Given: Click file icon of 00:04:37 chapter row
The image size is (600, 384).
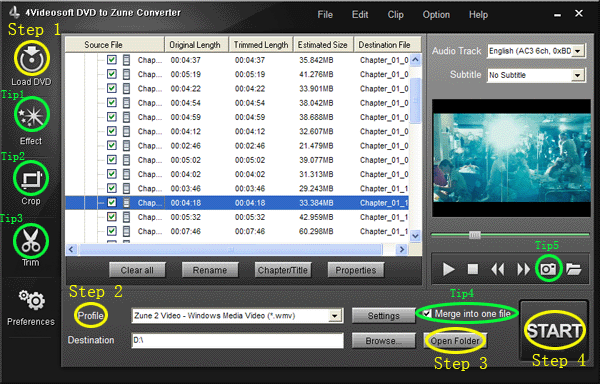Looking at the screenshot, I should click(x=126, y=60).
